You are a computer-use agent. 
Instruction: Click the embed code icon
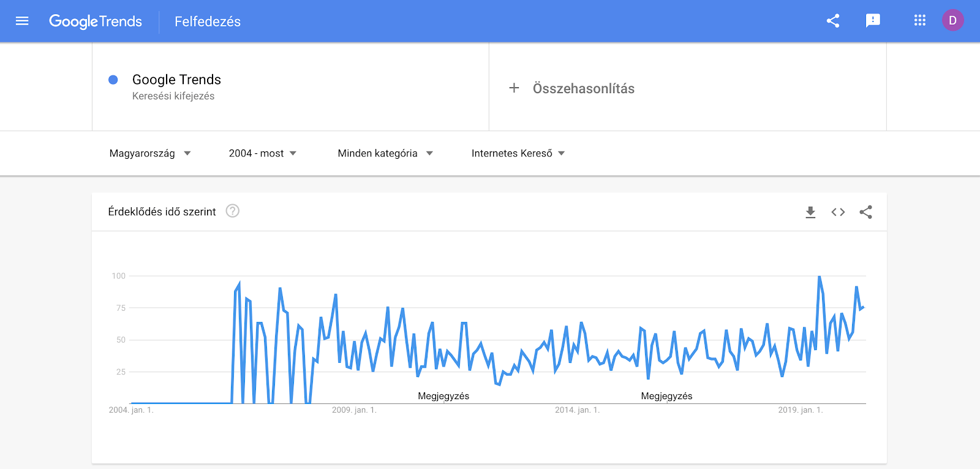pyautogui.click(x=838, y=212)
